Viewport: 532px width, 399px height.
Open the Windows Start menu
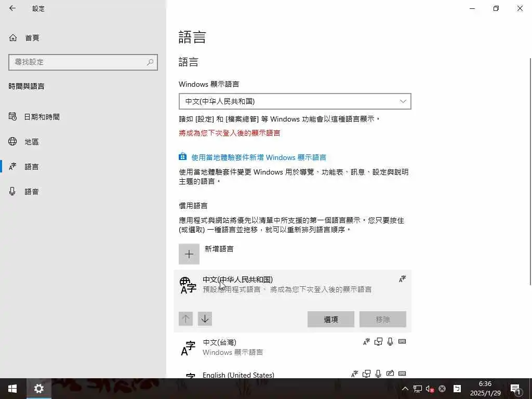[x=12, y=389]
